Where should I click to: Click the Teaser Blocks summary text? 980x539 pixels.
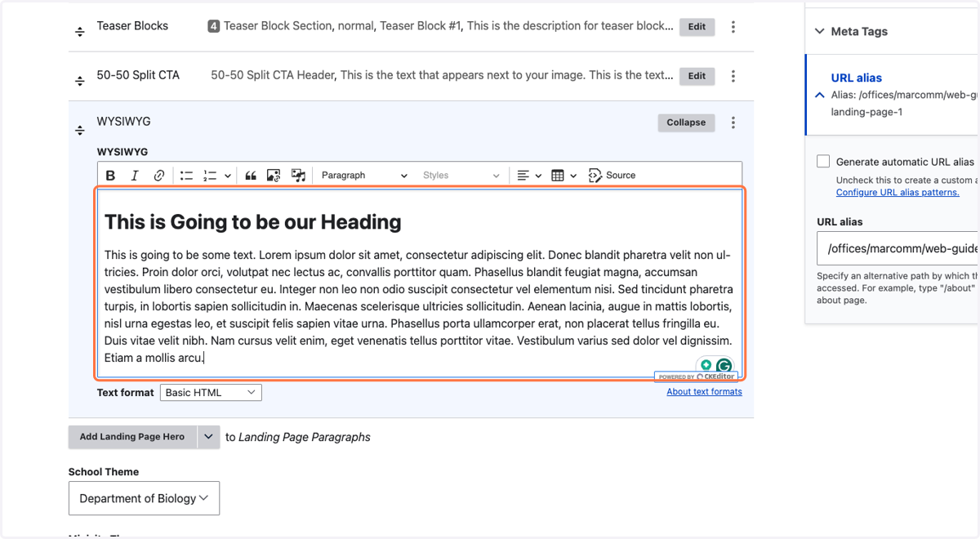click(448, 26)
